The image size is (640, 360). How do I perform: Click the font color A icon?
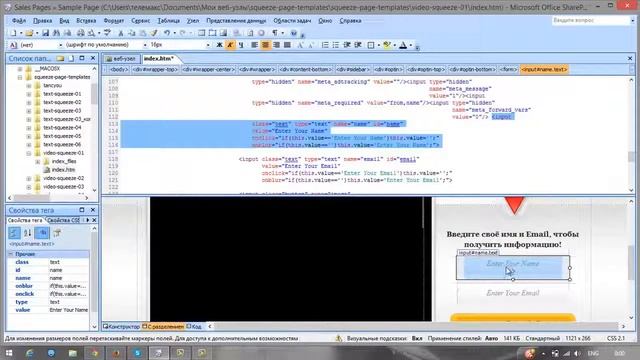403,45
